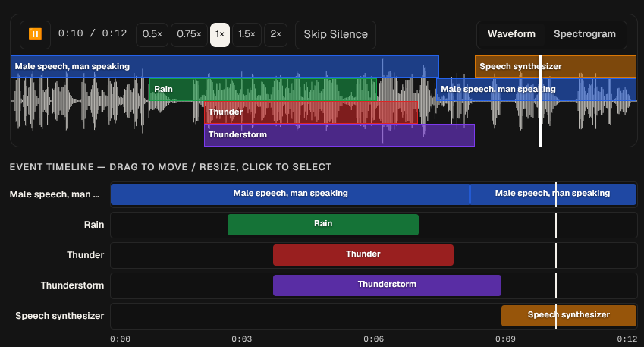Click the Speech synthesizer row label
Viewport: 644px width, 347px height.
pos(60,316)
